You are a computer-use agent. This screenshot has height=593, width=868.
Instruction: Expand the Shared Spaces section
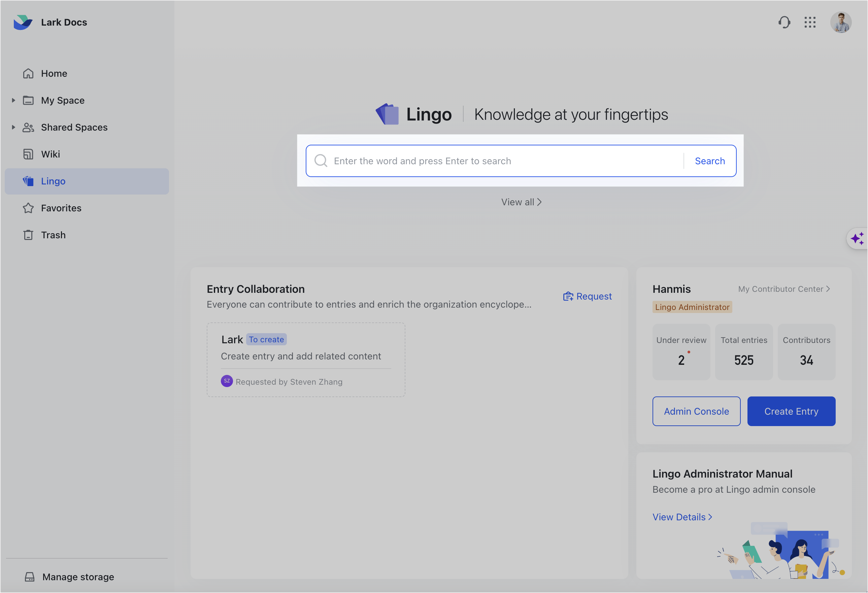pyautogui.click(x=14, y=127)
